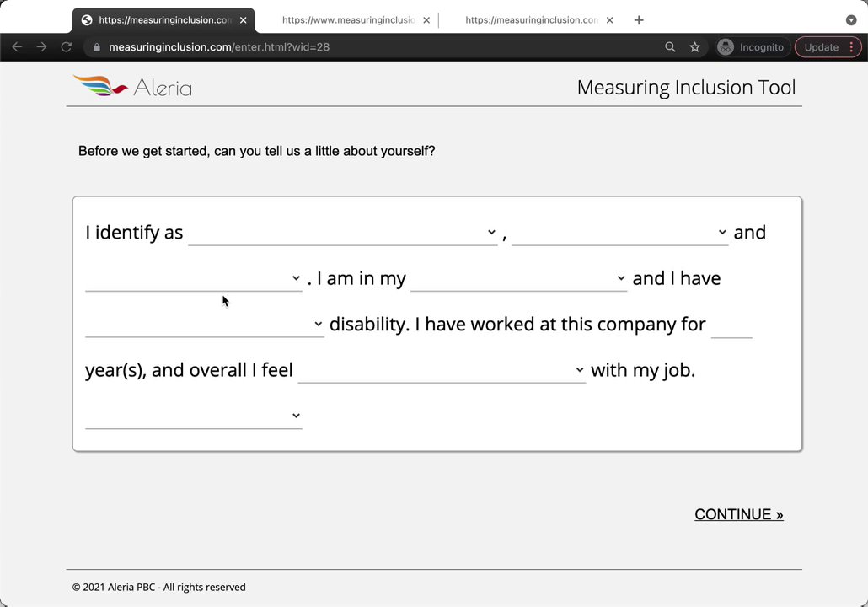The height and width of the screenshot is (607, 868).
Task: Click the browser back arrow
Action: pyautogui.click(x=17, y=47)
